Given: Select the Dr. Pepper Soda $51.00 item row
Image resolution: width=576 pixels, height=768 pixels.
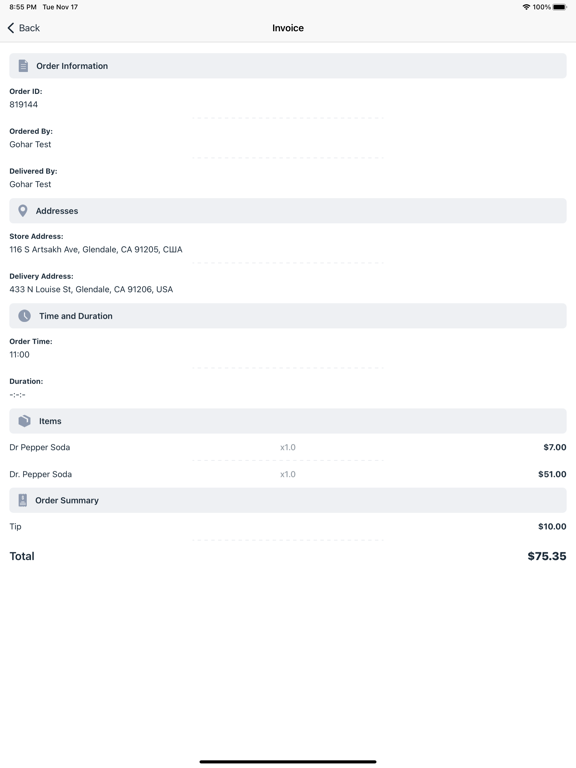Looking at the screenshot, I should 288,474.
